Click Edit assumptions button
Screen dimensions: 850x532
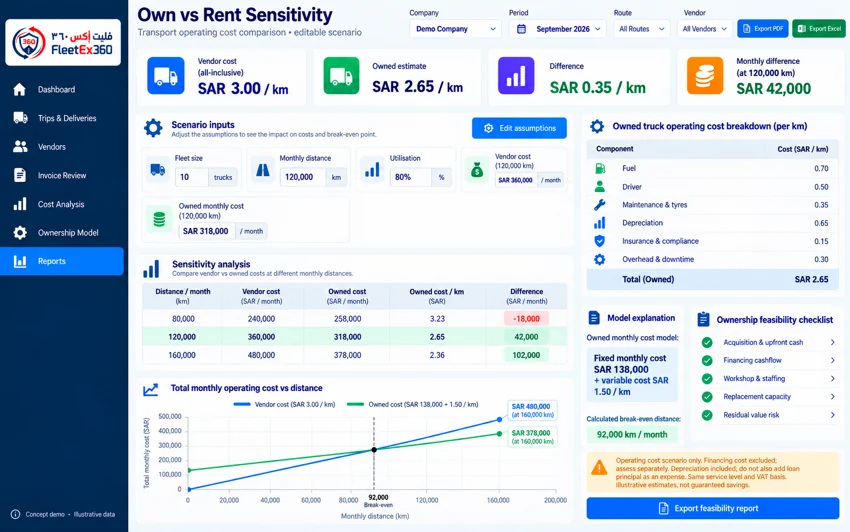click(519, 128)
